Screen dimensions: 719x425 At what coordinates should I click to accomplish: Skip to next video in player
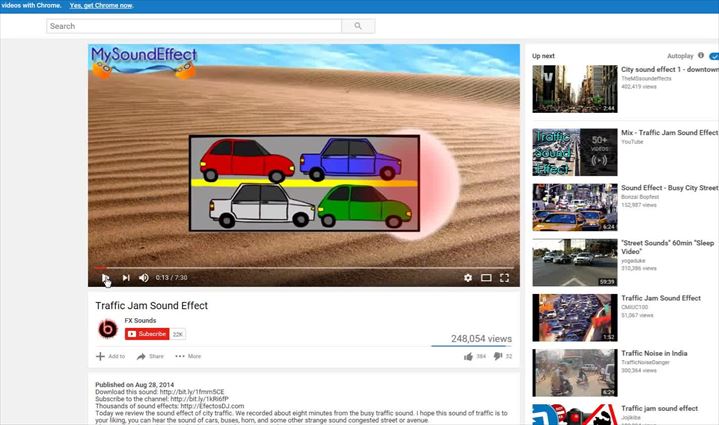[126, 278]
